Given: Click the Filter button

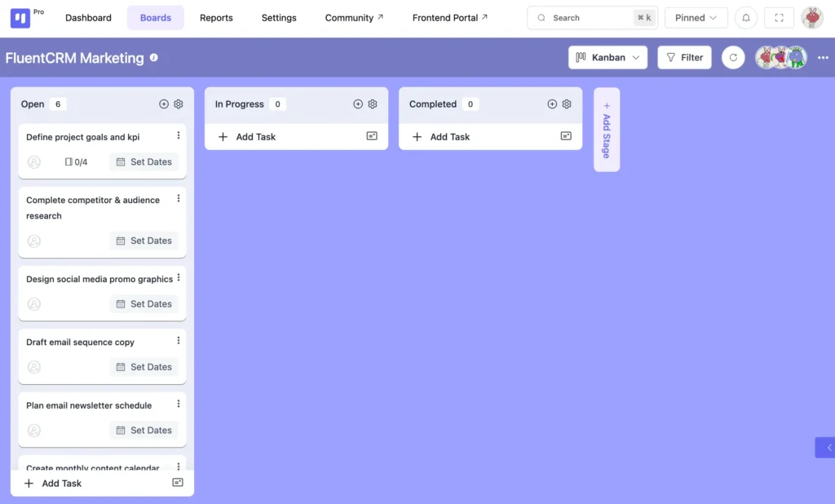Looking at the screenshot, I should click(684, 58).
